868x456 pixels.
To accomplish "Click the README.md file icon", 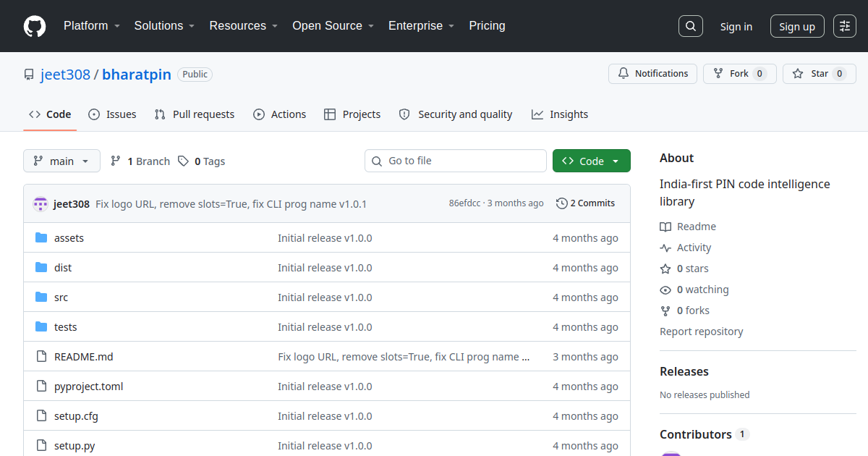I will click(41, 357).
